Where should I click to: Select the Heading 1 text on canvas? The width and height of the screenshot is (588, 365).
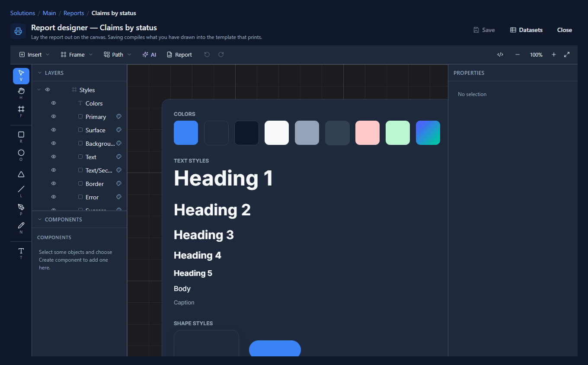(x=224, y=178)
